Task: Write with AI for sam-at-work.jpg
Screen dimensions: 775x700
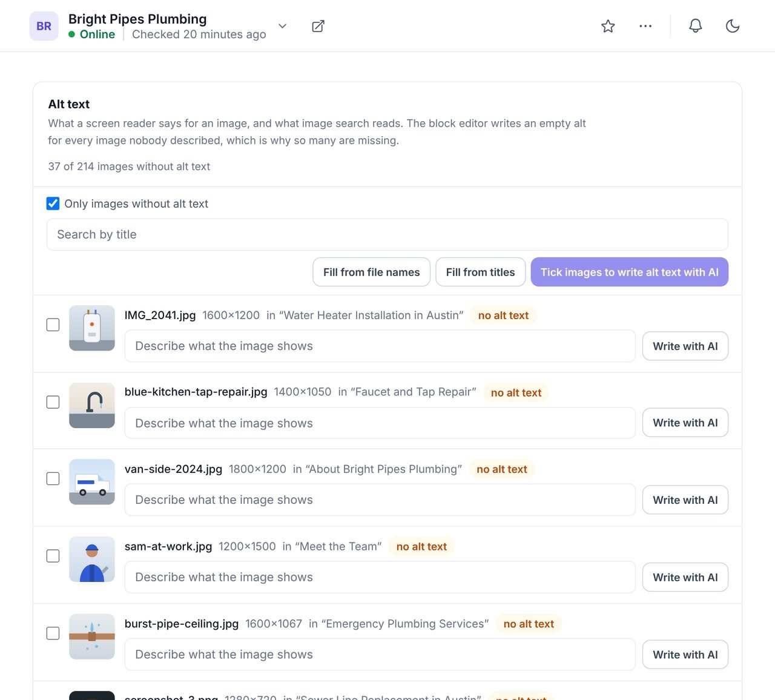Action: pyautogui.click(x=685, y=577)
